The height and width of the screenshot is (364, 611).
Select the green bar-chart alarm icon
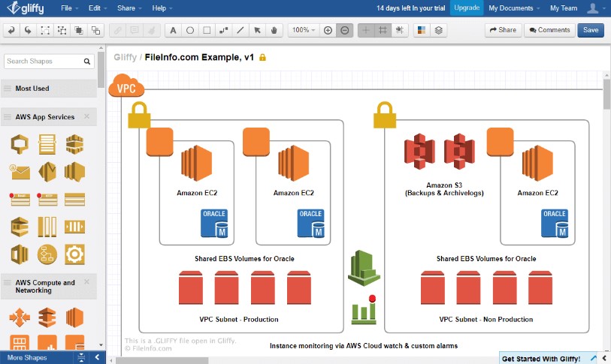[364, 310]
